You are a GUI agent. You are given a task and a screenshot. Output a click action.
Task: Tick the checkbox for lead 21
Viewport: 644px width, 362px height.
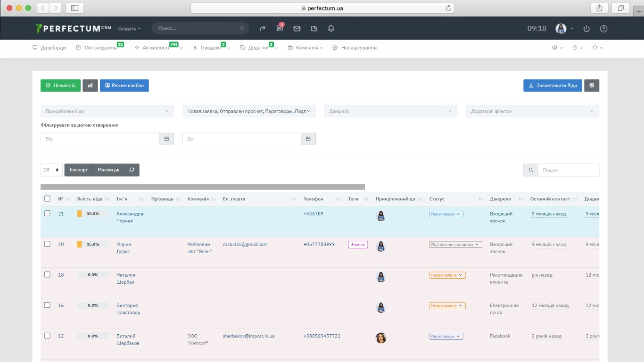coord(47,214)
